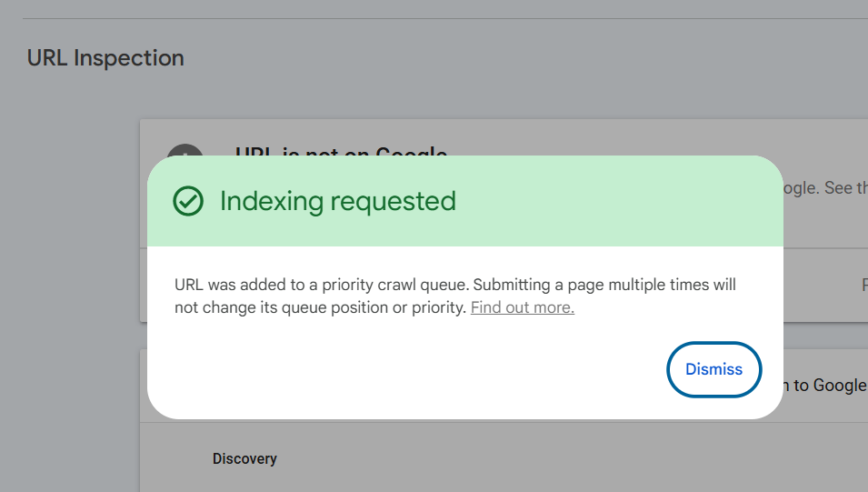Click blank dialog space right of 'Find out more.'

click(673, 307)
